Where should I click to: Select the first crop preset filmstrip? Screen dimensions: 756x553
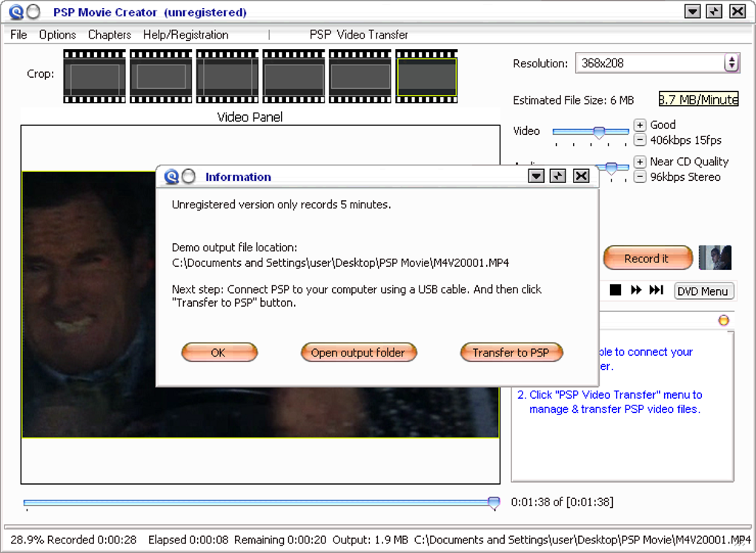click(95, 76)
